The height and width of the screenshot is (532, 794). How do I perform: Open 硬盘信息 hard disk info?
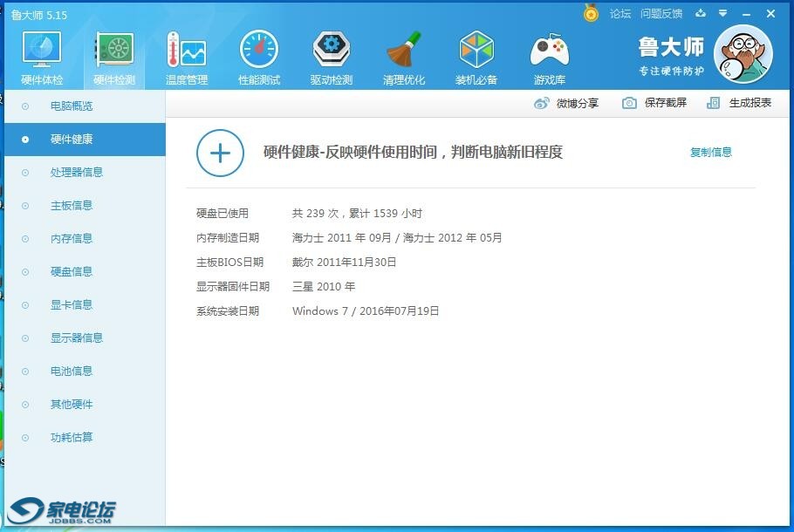[x=72, y=271]
